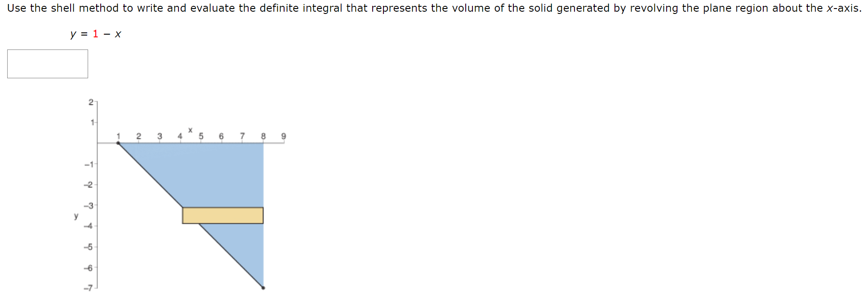This screenshot has height=305, width=868.
Task: Click the word x-axis in the problem statement
Action: tap(843, 8)
